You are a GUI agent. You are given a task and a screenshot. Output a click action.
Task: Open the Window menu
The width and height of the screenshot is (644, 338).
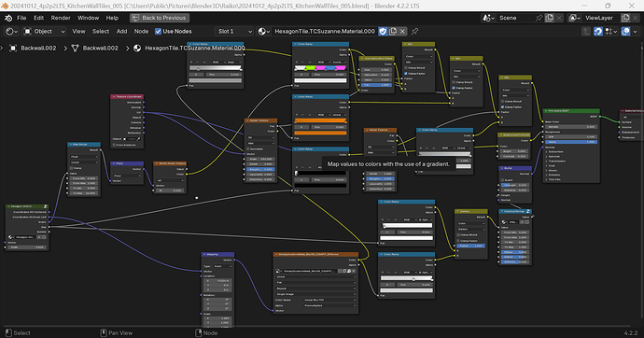point(88,18)
